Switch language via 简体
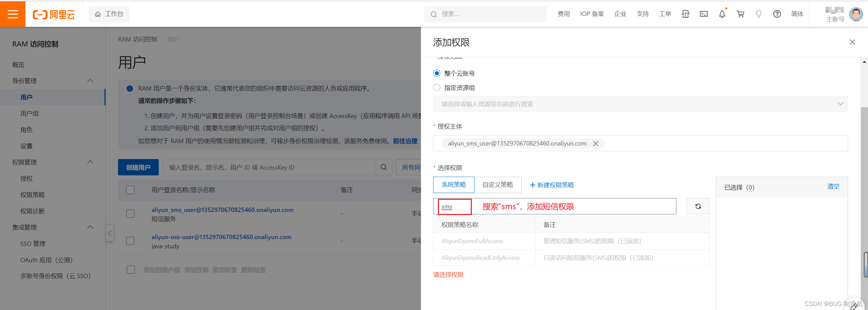This screenshot has height=310, width=868. (797, 14)
